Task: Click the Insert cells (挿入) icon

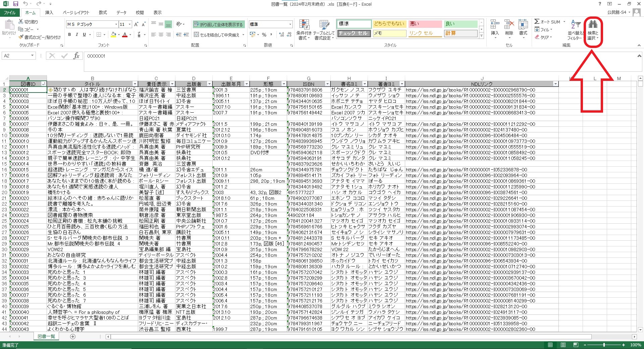Action: [495, 25]
